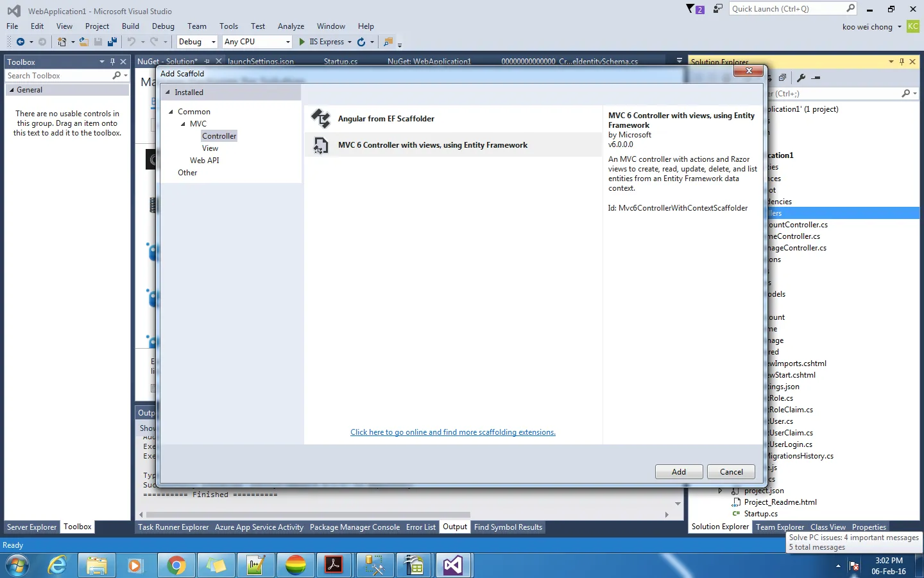Click the Windows Start button
The image size is (924, 578).
(17, 565)
